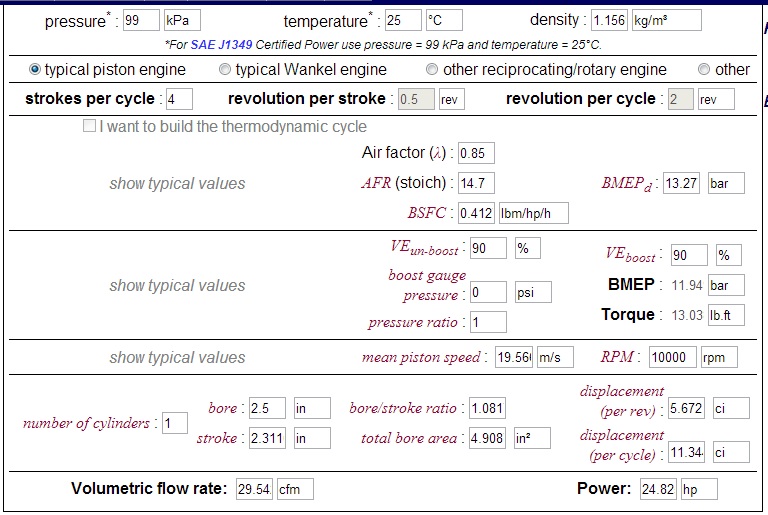
Task: Enable 'I want to build the thermodynamic cycle'
Action: (90, 127)
